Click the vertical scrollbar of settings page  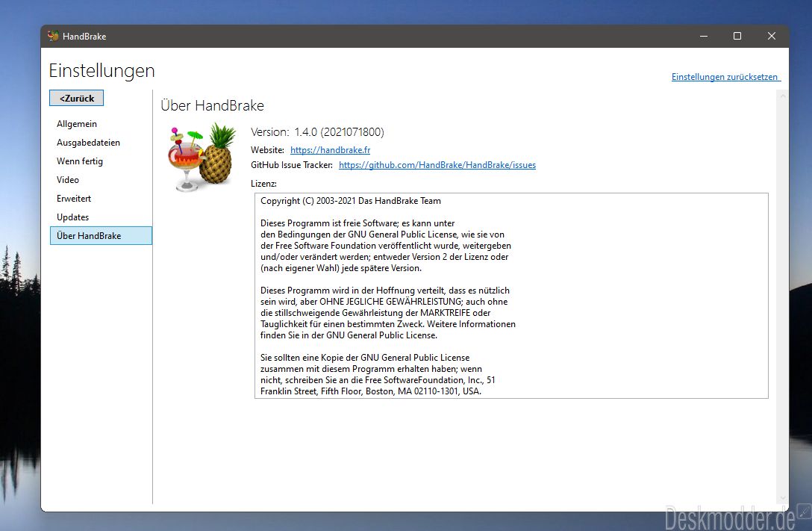coord(782,296)
